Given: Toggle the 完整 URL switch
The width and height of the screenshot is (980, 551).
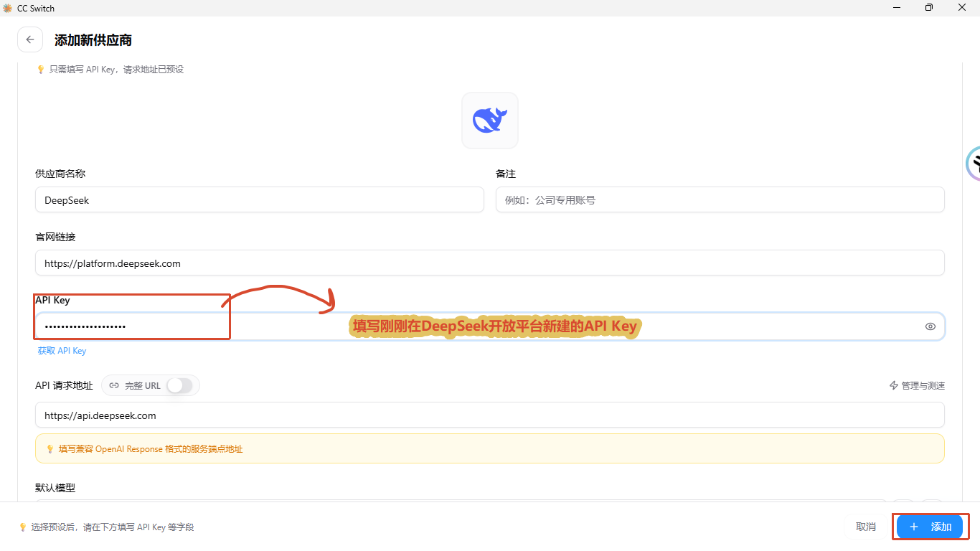Looking at the screenshot, I should 179,385.
